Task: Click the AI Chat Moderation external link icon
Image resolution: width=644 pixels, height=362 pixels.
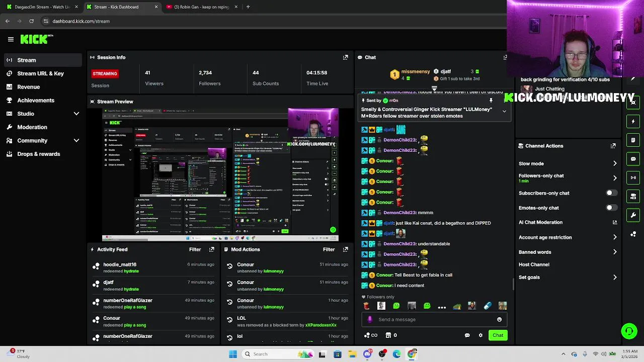Action: pos(614,222)
